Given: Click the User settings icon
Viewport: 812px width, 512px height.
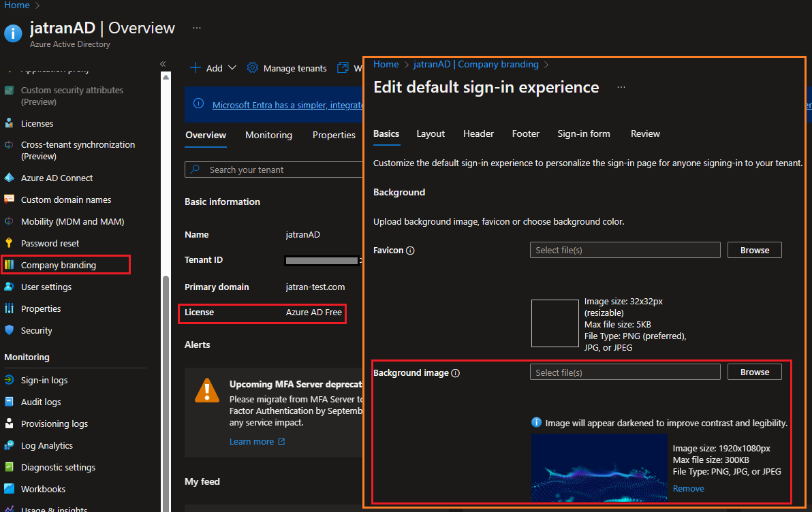Looking at the screenshot, I should pyautogui.click(x=9, y=286).
